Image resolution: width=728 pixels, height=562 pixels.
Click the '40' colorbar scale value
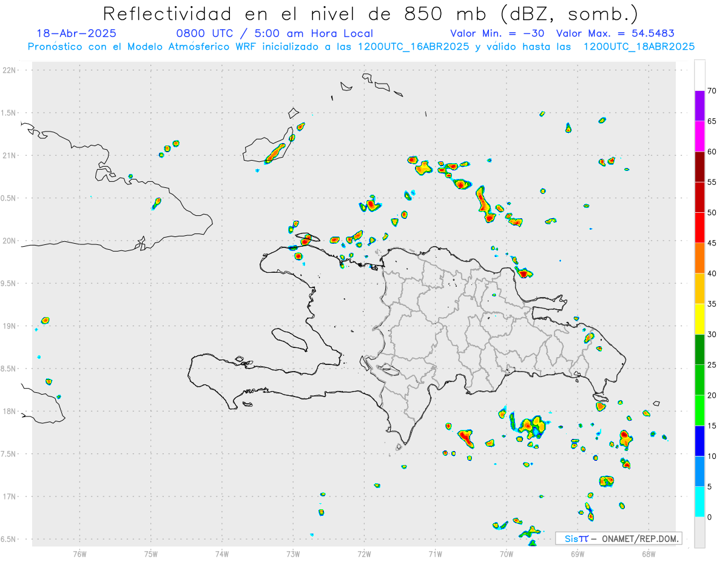tap(712, 273)
